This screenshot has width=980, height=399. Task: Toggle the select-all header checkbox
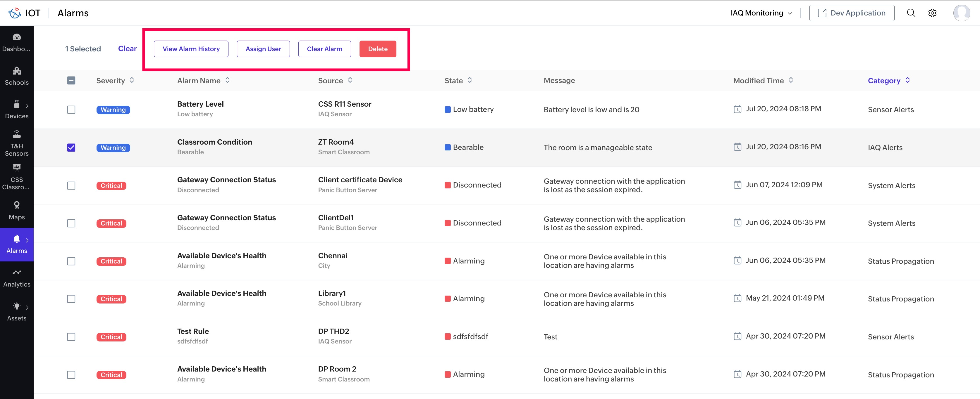click(x=71, y=81)
